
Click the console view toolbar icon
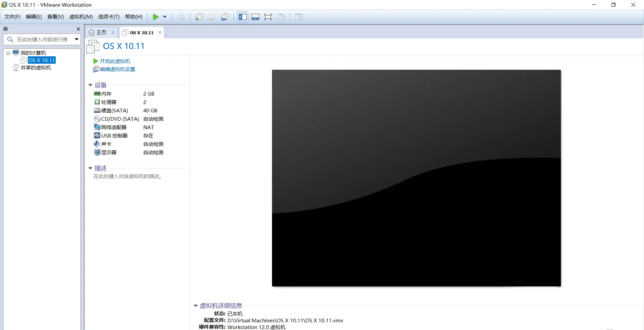pyautogui.click(x=299, y=17)
